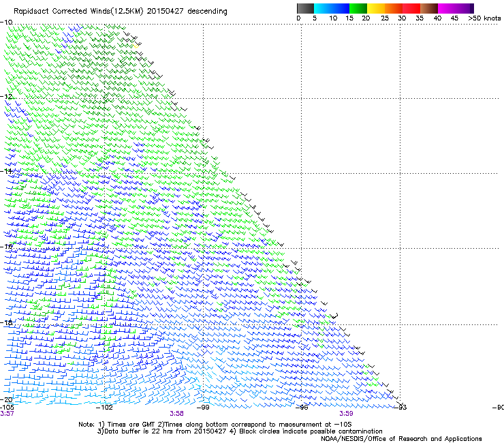Click the 'NOAA/NESDIS/Office of Research and Applications' credit
Viewport: 504px width, 443px height.
tap(401, 438)
